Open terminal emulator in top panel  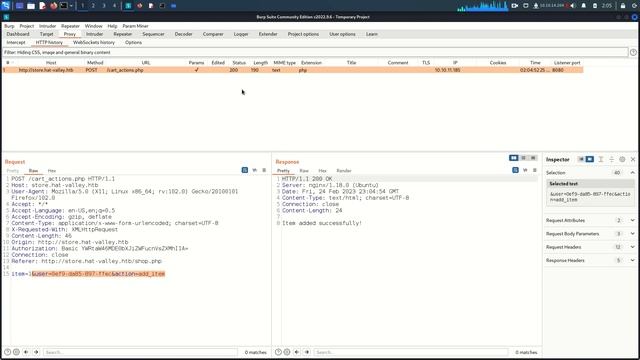[64, 6]
